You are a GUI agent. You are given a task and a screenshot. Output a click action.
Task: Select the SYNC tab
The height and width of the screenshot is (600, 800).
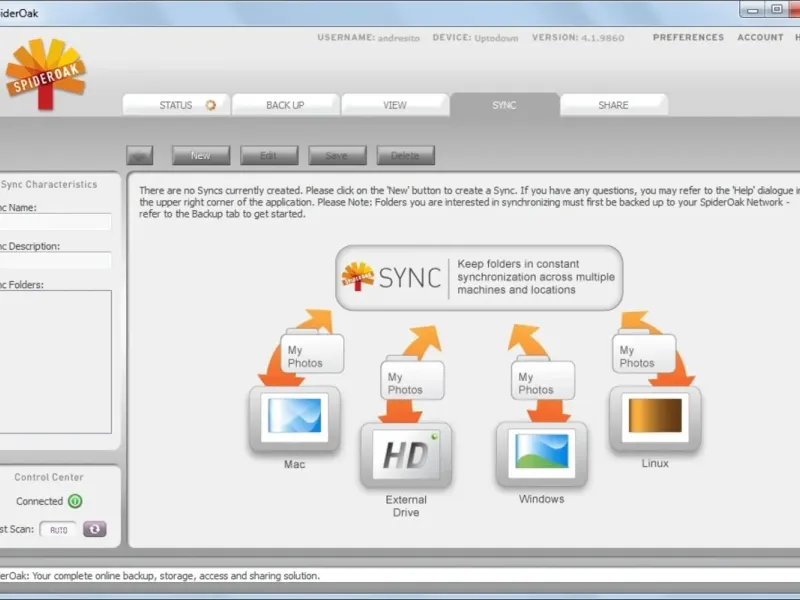[x=504, y=105]
